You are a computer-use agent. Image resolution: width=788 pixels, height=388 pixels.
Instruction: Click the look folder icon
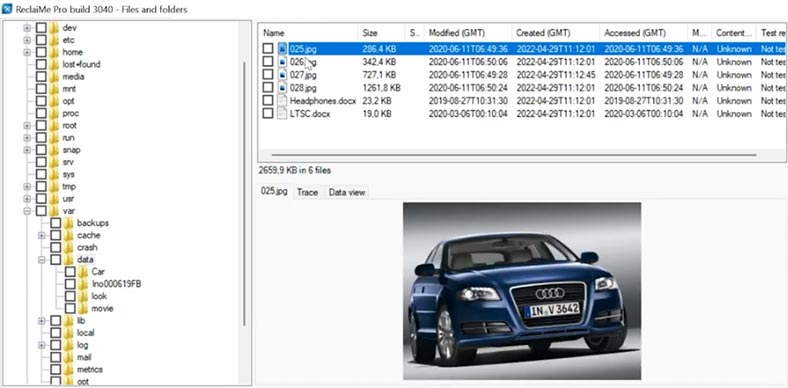click(83, 296)
